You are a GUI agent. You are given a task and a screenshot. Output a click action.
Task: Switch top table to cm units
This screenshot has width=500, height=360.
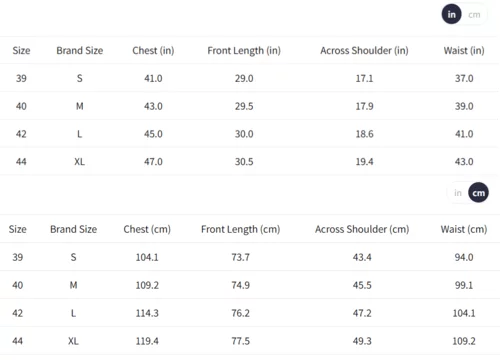pyautogui.click(x=474, y=15)
